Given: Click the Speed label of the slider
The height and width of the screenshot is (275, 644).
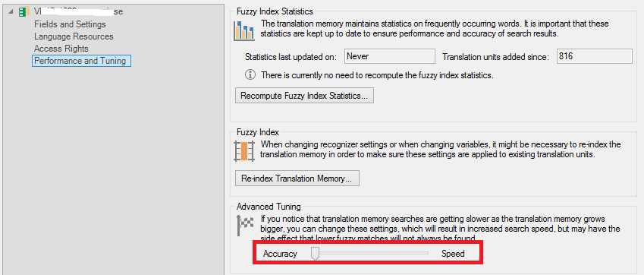Looking at the screenshot, I should point(453,254).
